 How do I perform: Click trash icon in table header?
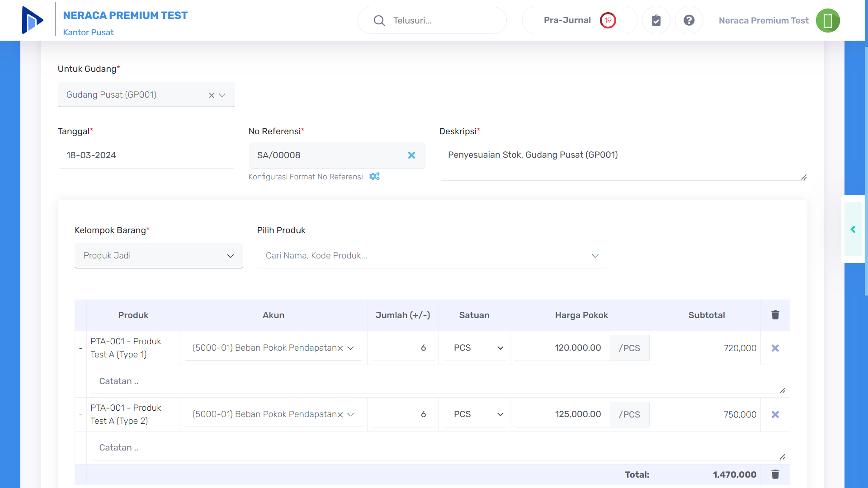(x=775, y=315)
